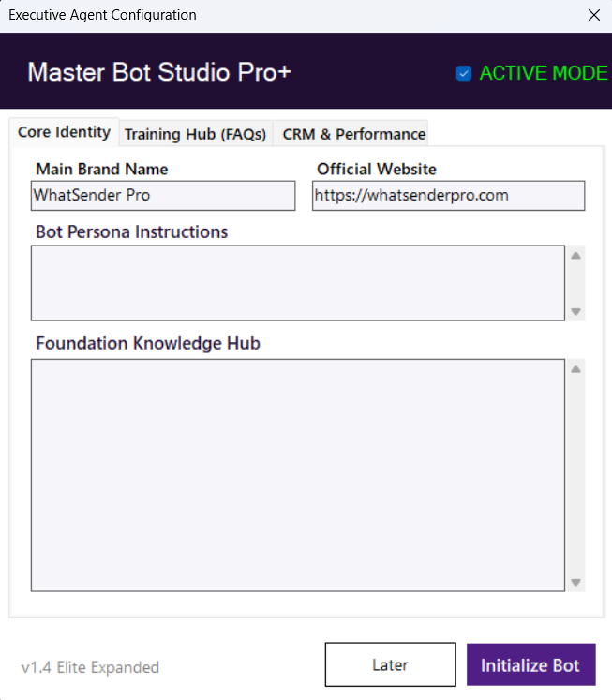Viewport: 612px width, 700px height.
Task: Click the 'Bot Persona Instructions' label
Action: click(132, 232)
